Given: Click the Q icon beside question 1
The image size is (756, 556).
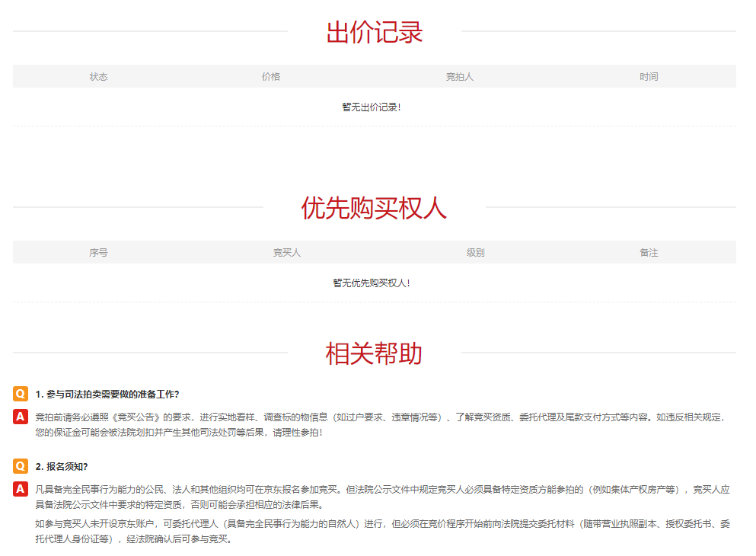Looking at the screenshot, I should 21,394.
